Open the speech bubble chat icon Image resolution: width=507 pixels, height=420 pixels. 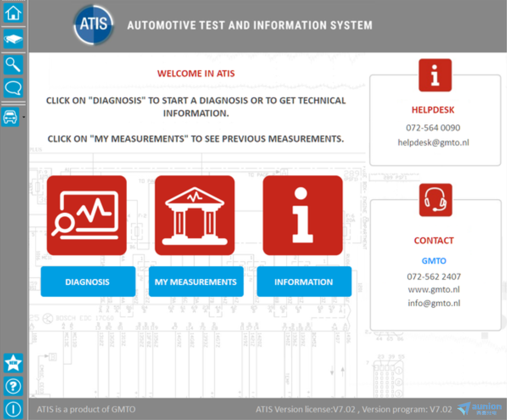[x=13, y=88]
